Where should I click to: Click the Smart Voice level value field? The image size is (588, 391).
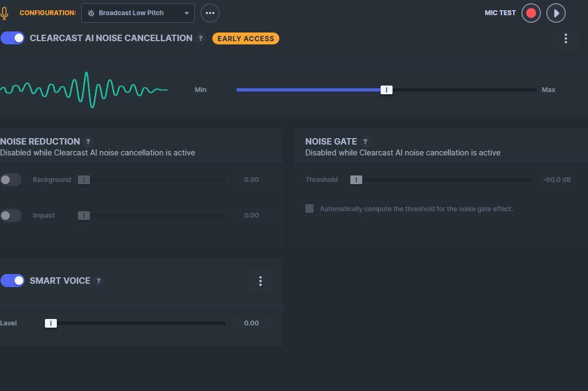click(x=251, y=323)
